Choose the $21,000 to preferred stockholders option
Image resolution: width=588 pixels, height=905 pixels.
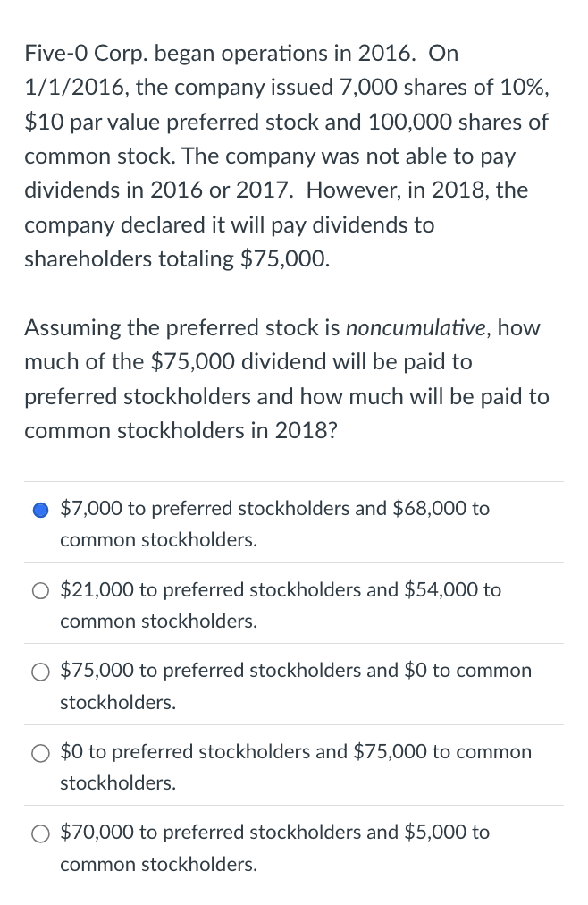tap(40, 590)
